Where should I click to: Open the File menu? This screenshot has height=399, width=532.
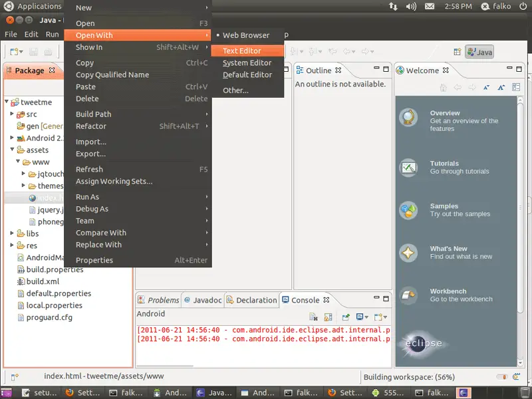[11, 35]
